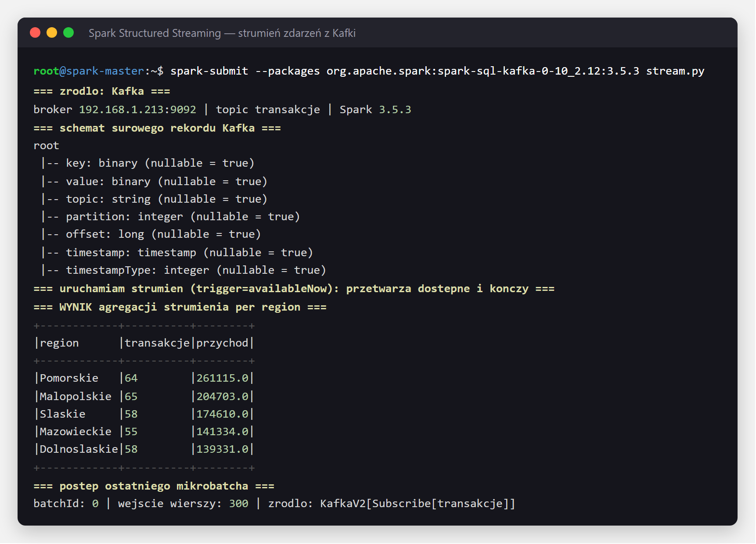Click the 'Mazowieckie' region cell
The image size is (756, 544).
76,432
